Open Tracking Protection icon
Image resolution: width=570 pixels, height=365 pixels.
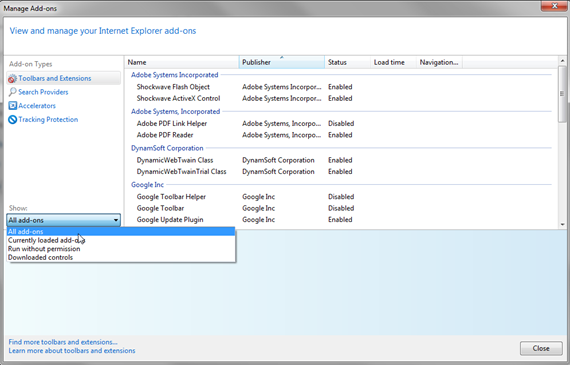12,120
